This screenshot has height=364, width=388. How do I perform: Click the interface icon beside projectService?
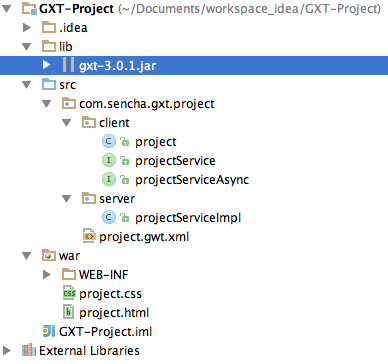pos(109,161)
